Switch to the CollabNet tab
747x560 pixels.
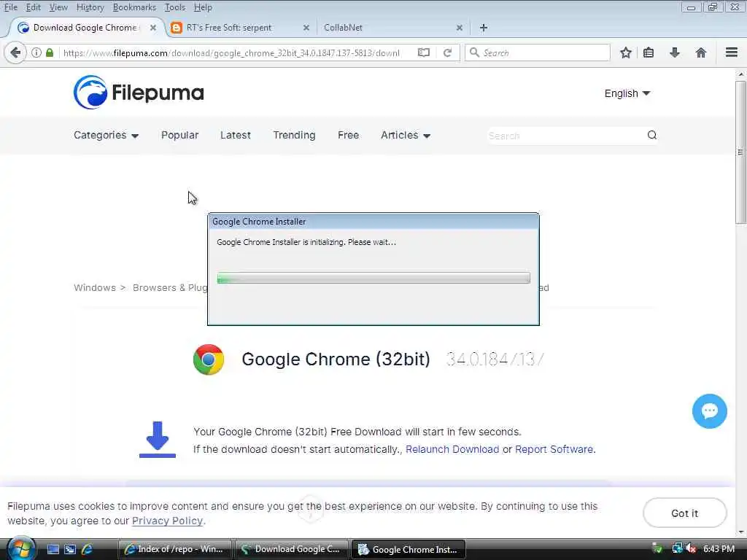[390, 28]
